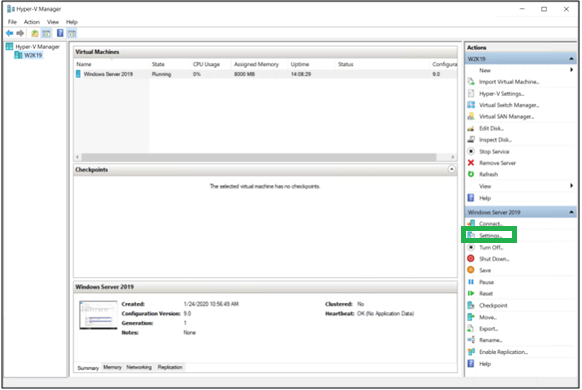Open Settings for Windows Server 2019

[490, 235]
